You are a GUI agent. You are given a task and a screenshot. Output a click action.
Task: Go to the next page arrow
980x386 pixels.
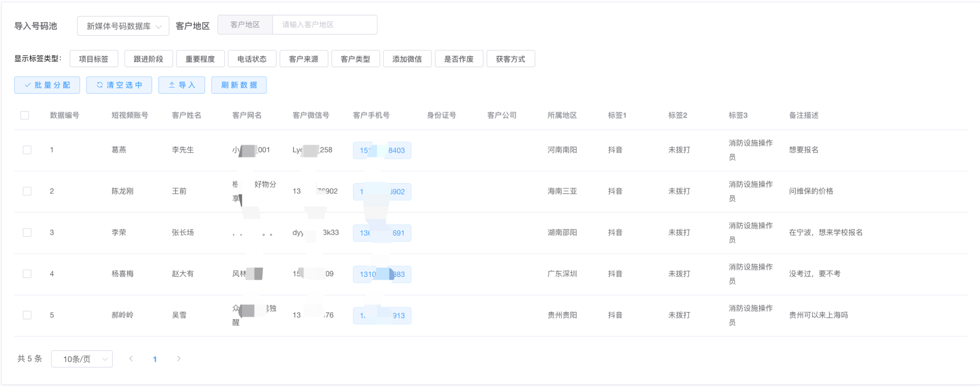click(x=179, y=359)
